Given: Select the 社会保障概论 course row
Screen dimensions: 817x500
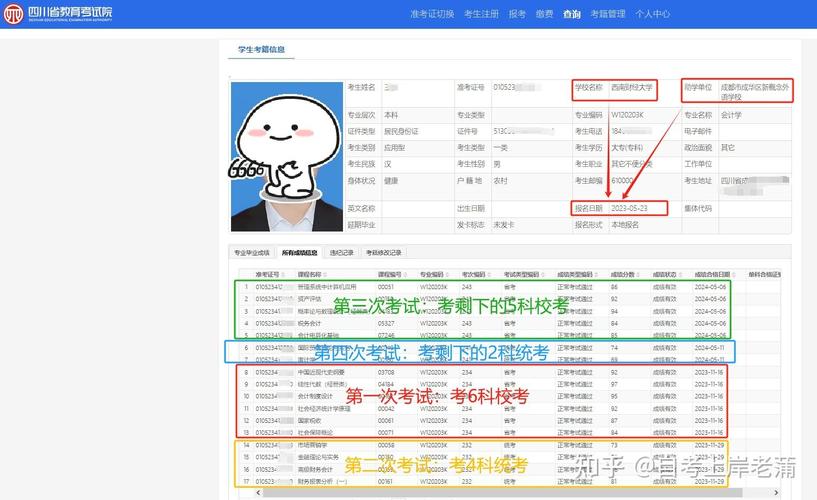Looking at the screenshot, I should click(x=510, y=433).
